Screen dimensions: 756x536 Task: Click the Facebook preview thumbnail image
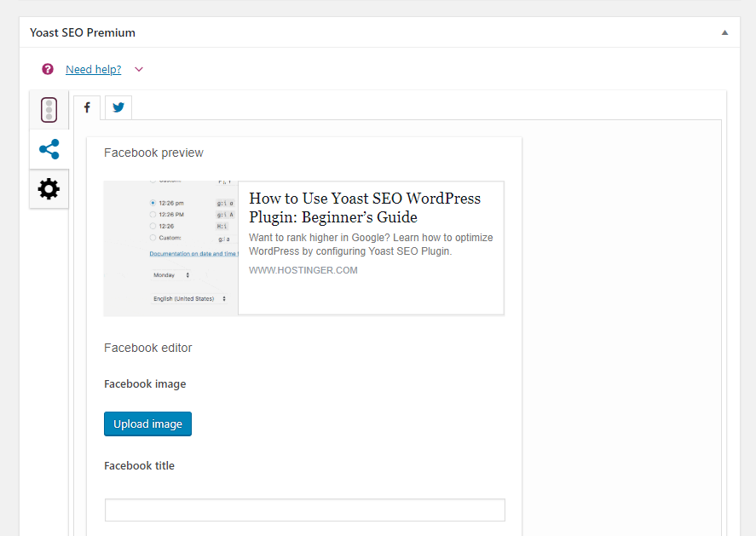click(x=171, y=248)
